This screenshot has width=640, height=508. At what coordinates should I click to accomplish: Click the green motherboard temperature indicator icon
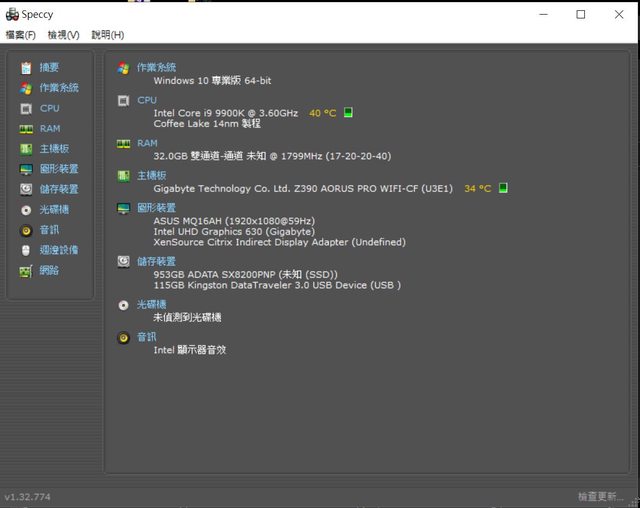pos(504,188)
